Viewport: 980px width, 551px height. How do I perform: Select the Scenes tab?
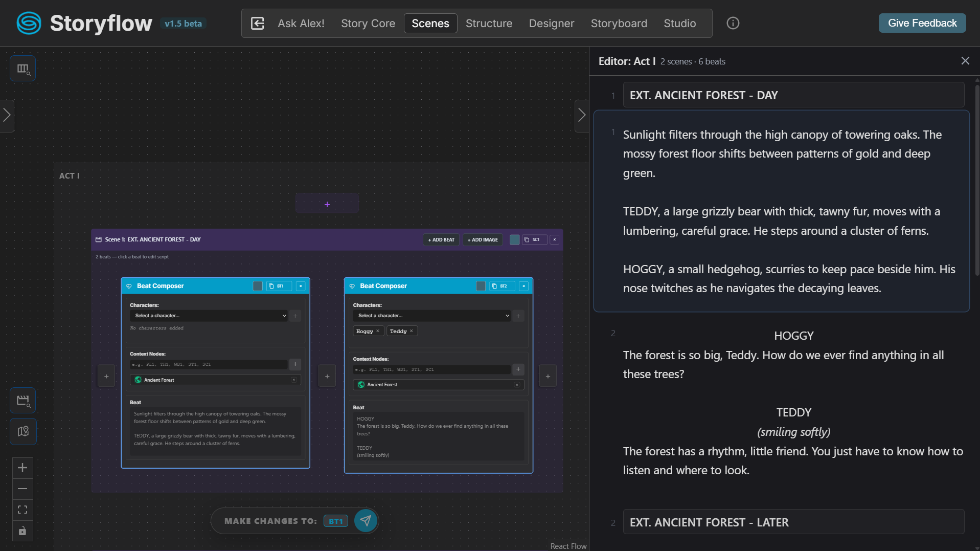(x=430, y=24)
